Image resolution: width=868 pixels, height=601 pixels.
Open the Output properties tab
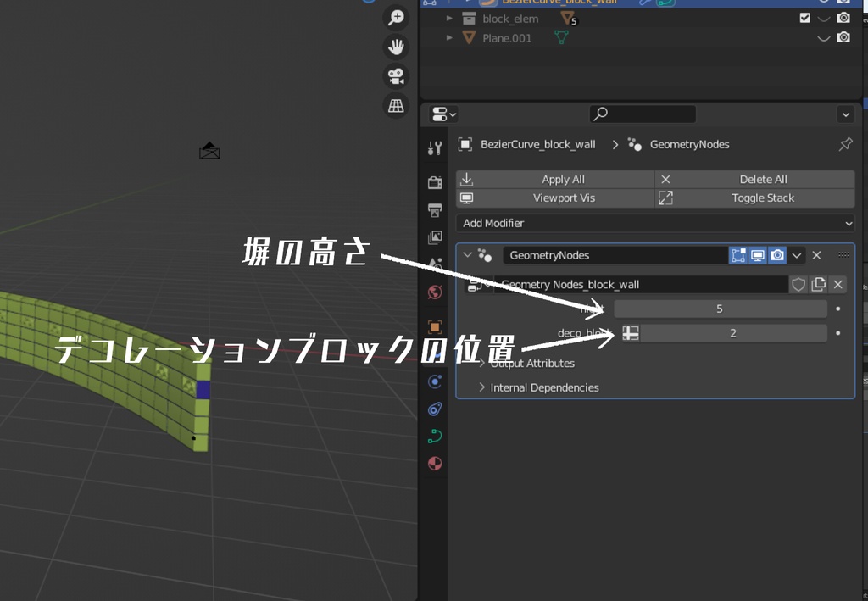coord(435,210)
